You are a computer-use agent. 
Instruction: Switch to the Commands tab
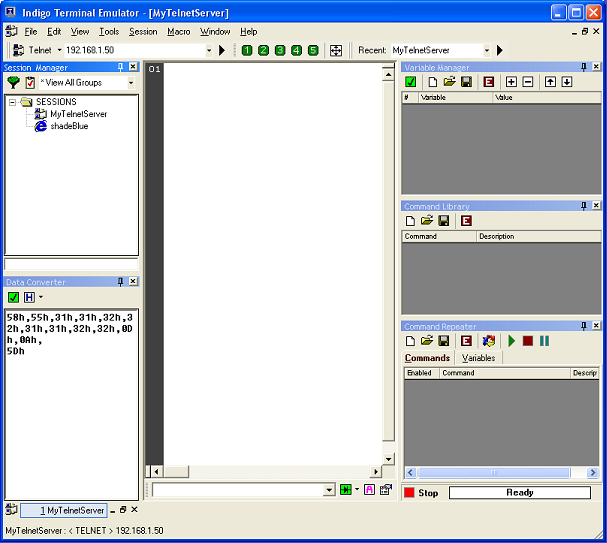click(427, 358)
